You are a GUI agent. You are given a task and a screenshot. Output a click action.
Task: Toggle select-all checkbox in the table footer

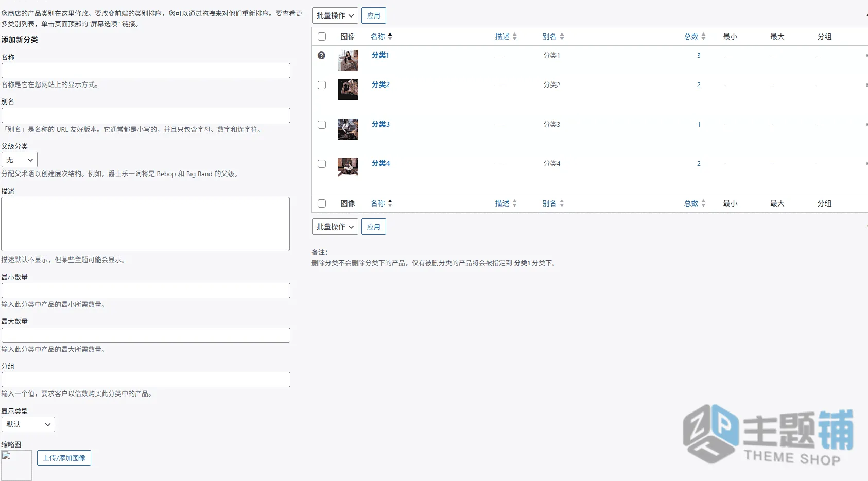(x=322, y=203)
